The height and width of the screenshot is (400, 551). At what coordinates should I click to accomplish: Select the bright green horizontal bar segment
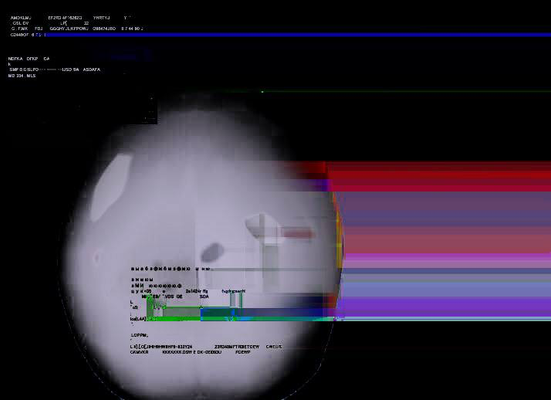(174, 318)
